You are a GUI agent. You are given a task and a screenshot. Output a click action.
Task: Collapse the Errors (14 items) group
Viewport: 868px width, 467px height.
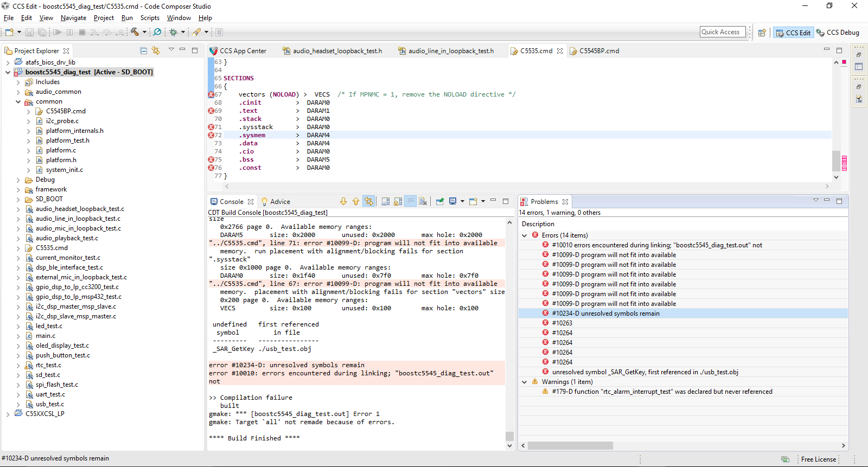[x=525, y=235]
